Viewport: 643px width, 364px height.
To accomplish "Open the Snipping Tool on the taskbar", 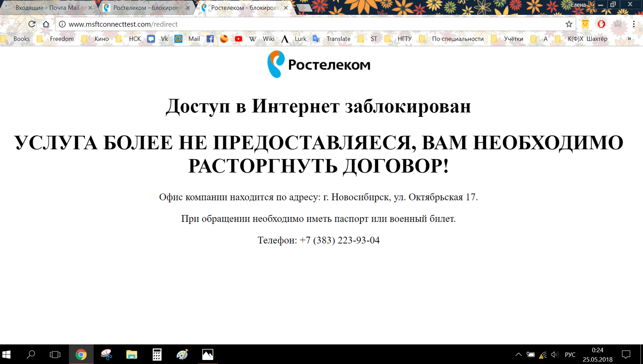I will (x=106, y=354).
